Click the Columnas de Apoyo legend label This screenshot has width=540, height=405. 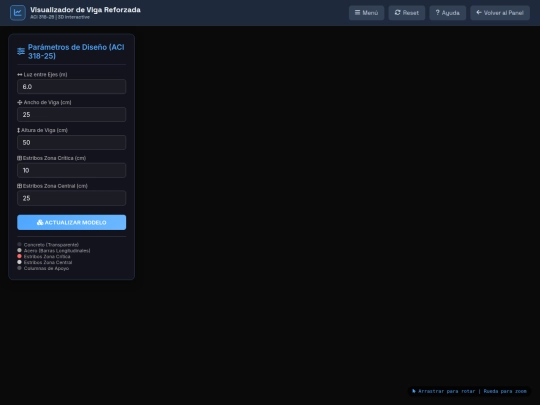click(x=46, y=268)
